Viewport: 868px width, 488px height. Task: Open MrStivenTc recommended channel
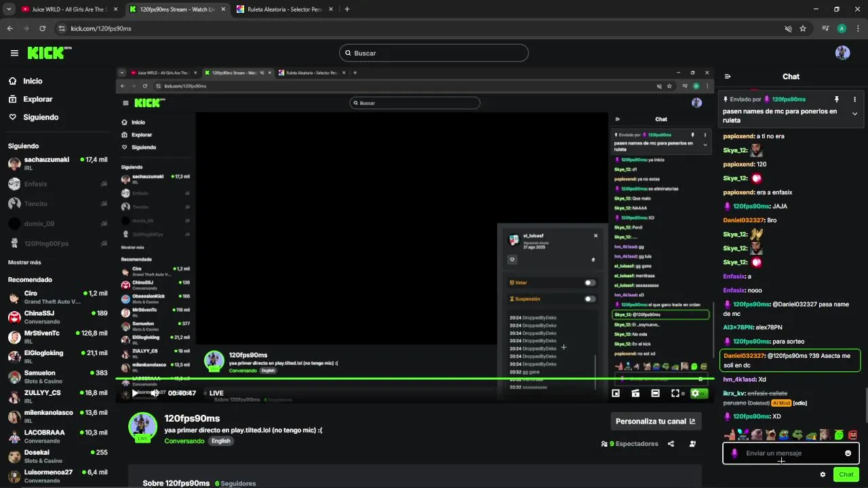pos(58,337)
